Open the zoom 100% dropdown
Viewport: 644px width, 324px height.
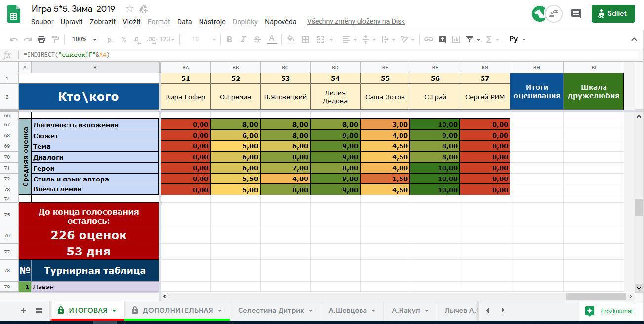pos(84,39)
